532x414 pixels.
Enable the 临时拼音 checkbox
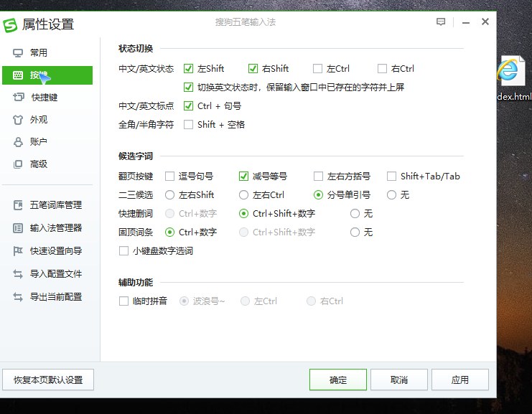[x=123, y=301]
